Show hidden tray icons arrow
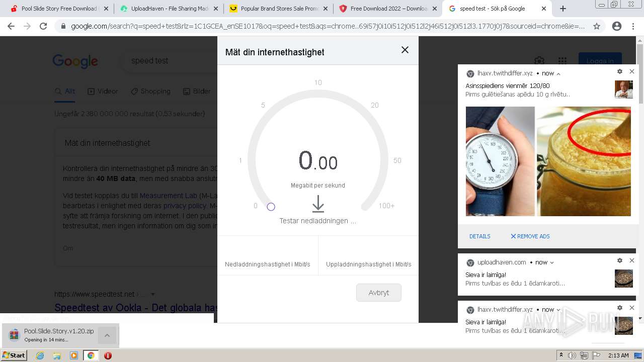The image size is (644, 362). (x=561, y=355)
